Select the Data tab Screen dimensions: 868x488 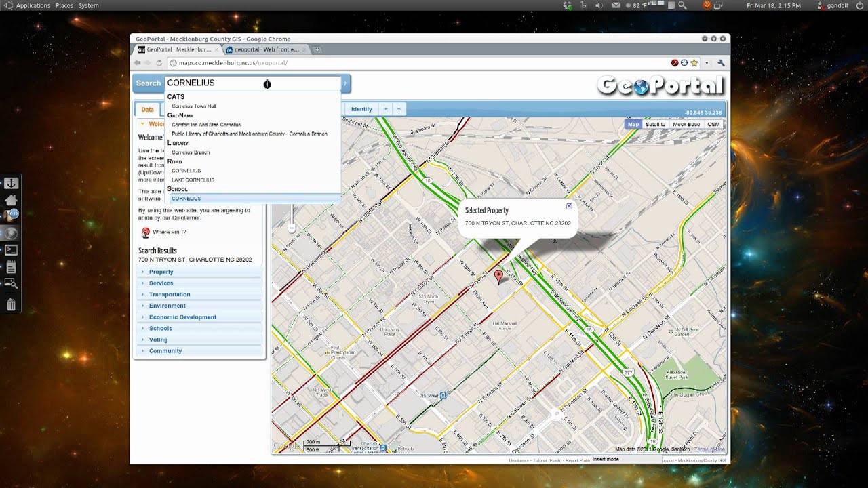coord(147,109)
